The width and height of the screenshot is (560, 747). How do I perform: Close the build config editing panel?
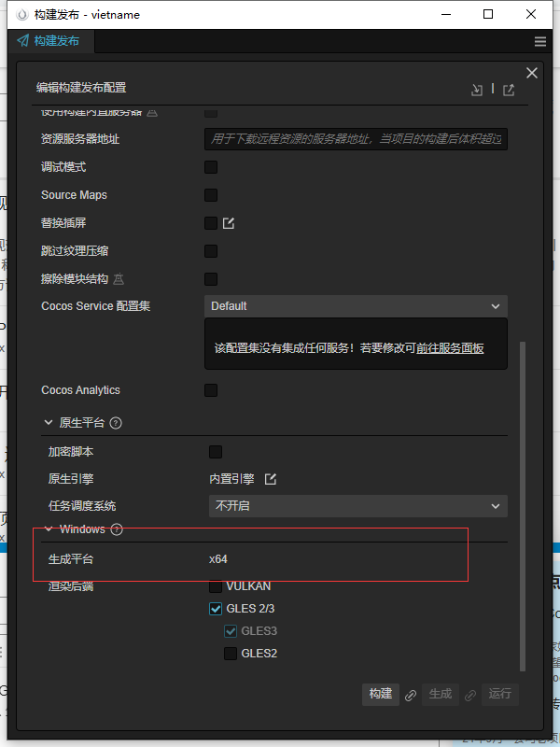[x=531, y=73]
